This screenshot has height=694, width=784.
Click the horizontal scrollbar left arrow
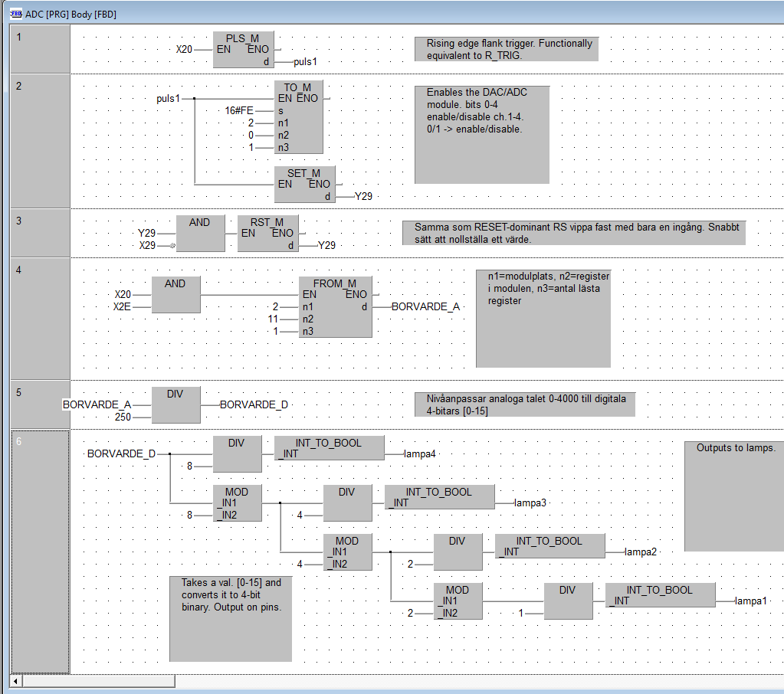pos(15,681)
